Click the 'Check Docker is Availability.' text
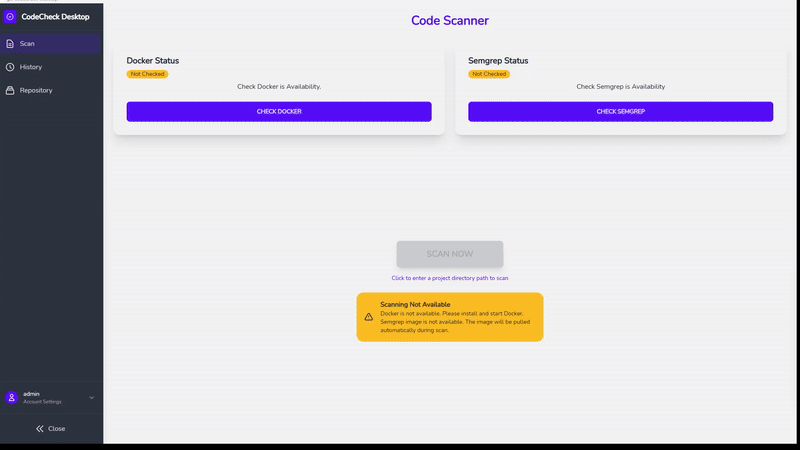This screenshot has width=800, height=450. [279, 87]
